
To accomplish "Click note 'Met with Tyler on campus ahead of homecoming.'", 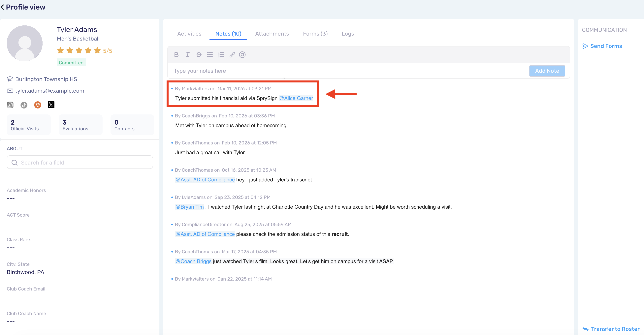I will click(x=231, y=125).
